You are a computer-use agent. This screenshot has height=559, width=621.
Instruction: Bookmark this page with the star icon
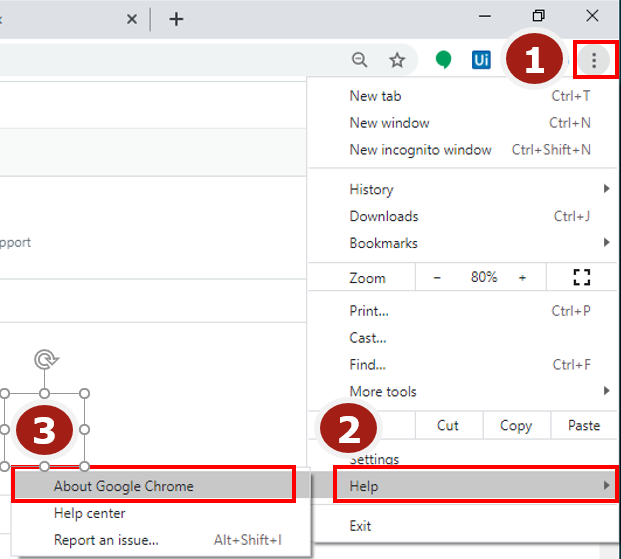coord(397,60)
